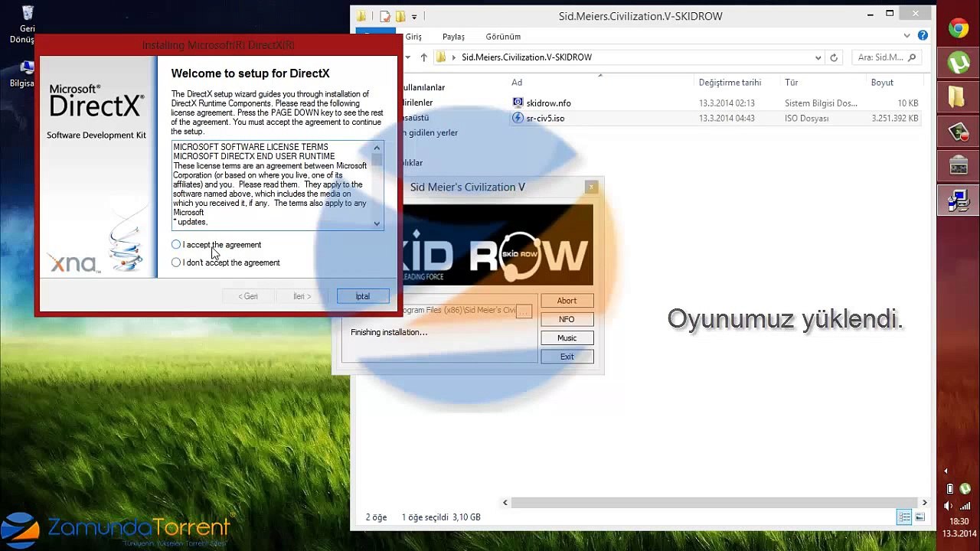Open Google Chrome from the taskbar

(x=958, y=29)
